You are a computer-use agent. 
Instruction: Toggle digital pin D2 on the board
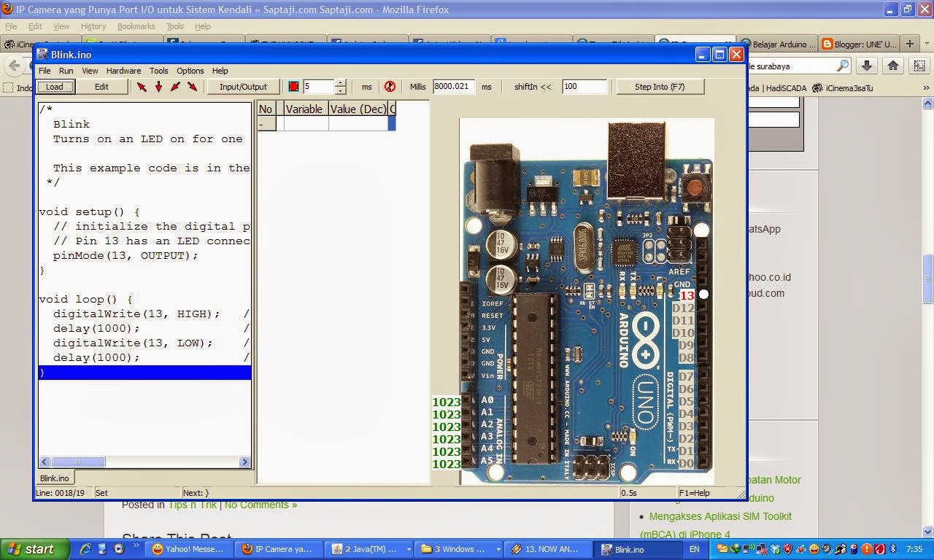686,439
